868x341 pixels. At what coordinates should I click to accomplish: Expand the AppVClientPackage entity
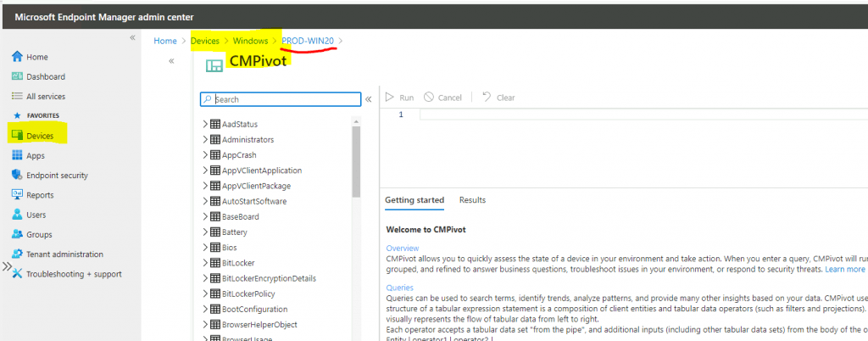point(205,186)
